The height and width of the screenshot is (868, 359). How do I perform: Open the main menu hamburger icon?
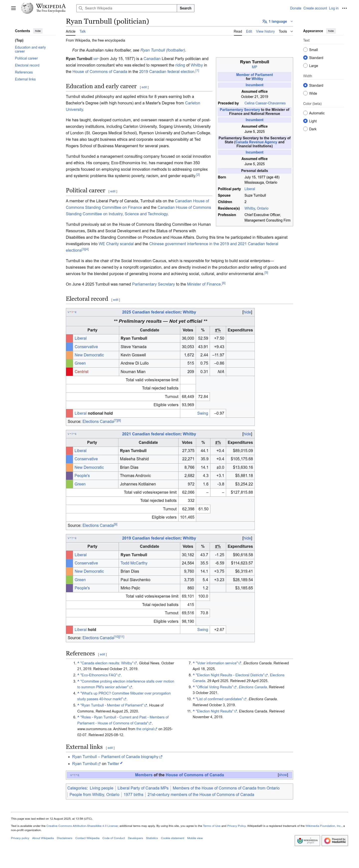[13, 8]
